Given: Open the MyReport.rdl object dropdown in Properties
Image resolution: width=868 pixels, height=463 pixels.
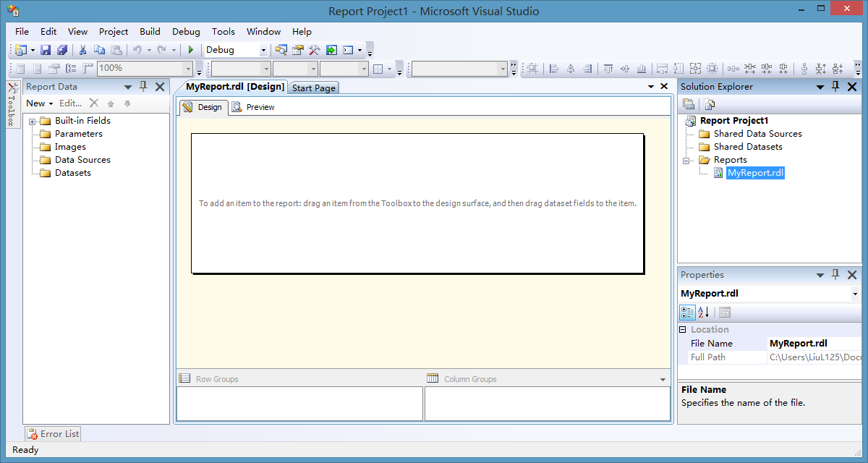Looking at the screenshot, I should (855, 294).
